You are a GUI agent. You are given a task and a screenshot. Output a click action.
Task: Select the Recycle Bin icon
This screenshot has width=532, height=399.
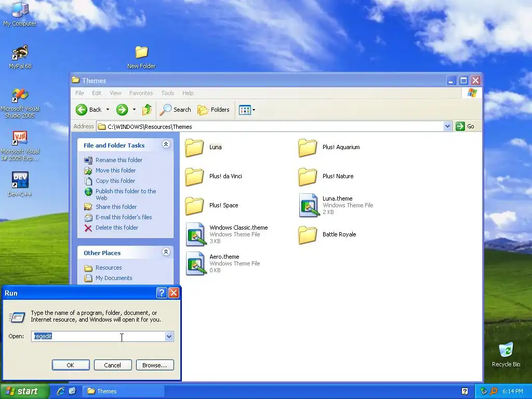click(506, 354)
